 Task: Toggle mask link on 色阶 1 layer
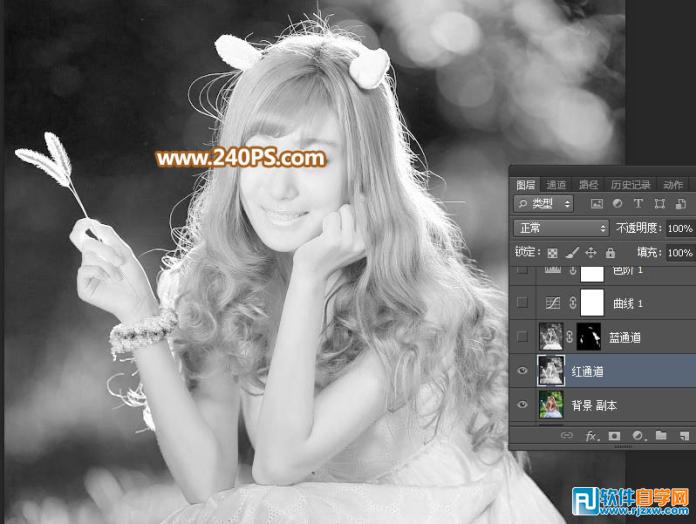573,270
